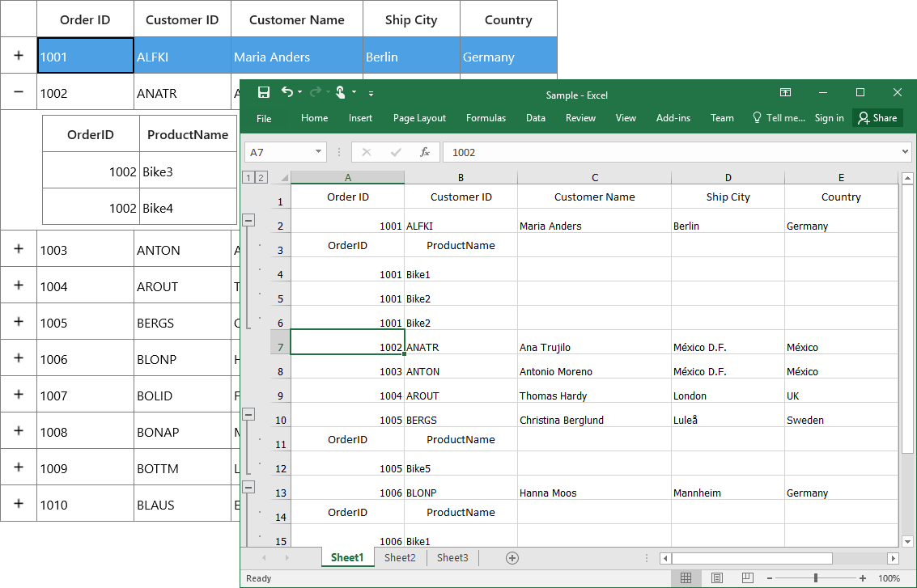Screen dimensions: 917x588
Task: Select column A header
Action: pos(347,178)
